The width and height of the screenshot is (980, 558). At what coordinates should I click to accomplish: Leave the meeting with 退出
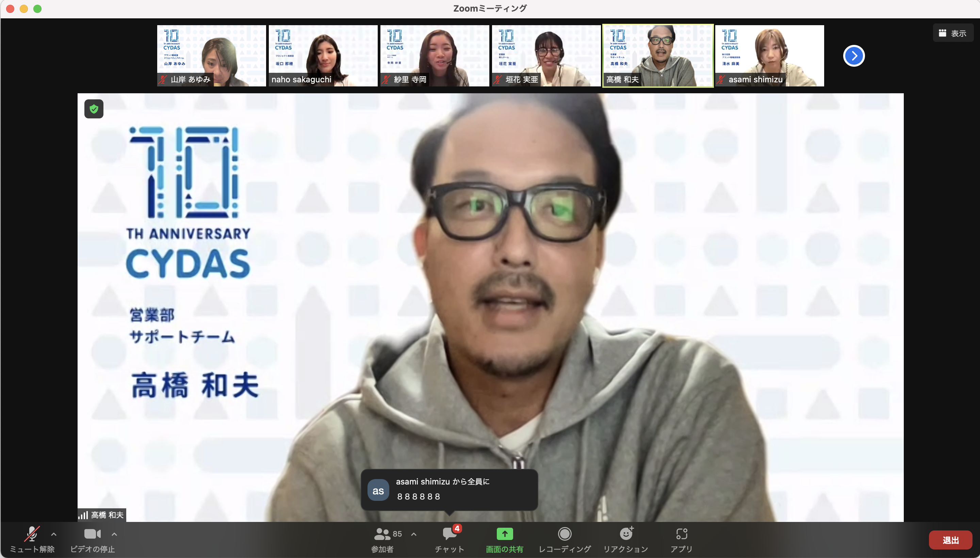(x=950, y=540)
